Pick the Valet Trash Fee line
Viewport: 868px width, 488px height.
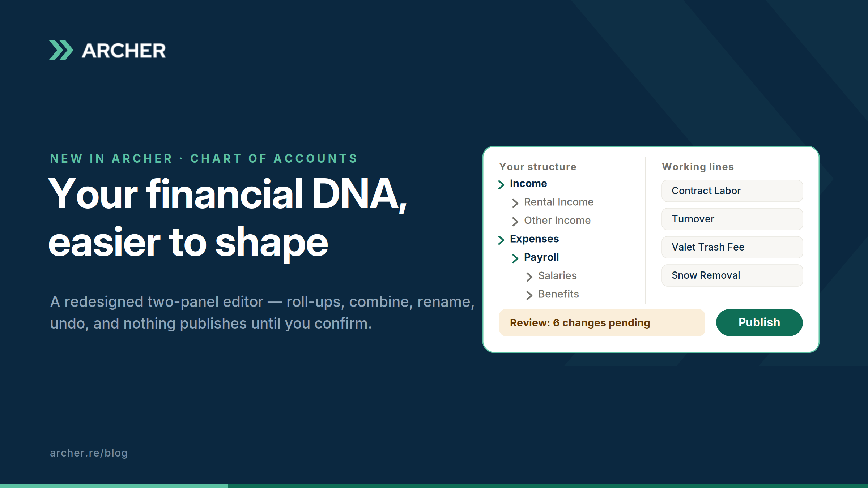click(732, 247)
